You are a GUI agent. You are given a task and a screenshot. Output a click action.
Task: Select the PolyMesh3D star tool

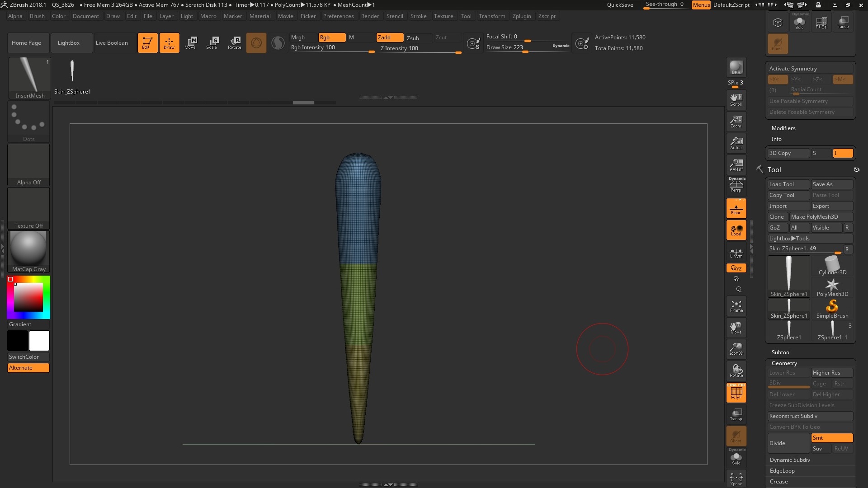click(x=832, y=287)
